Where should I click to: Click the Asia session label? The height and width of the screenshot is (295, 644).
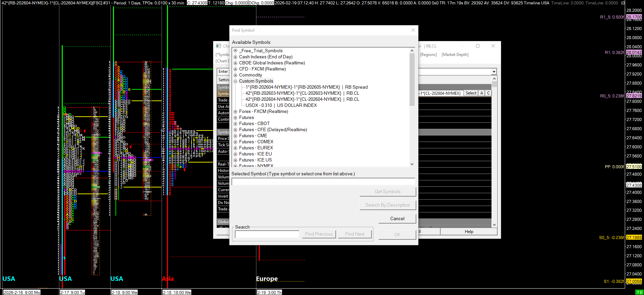click(x=168, y=279)
